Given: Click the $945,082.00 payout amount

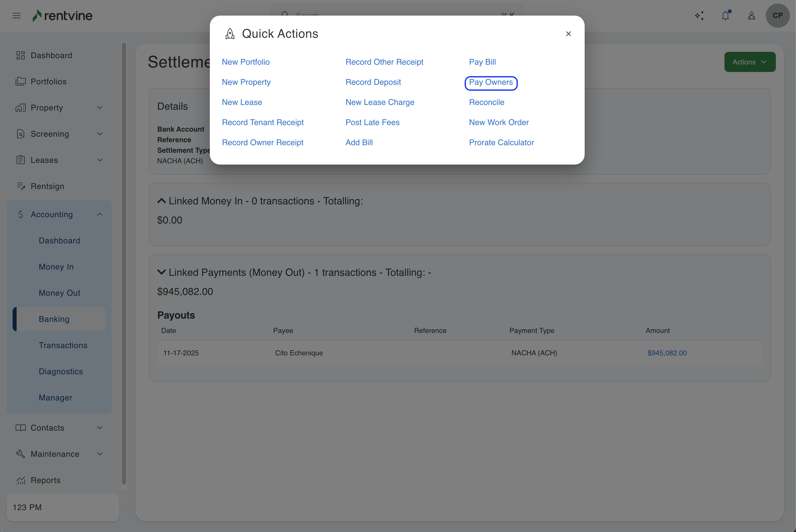Looking at the screenshot, I should click(667, 353).
